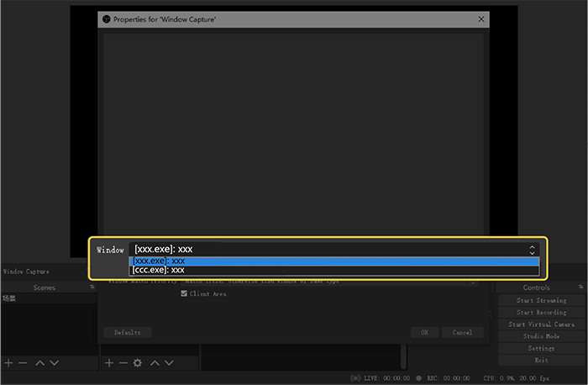Close the Window Capture properties dialog

(480, 18)
